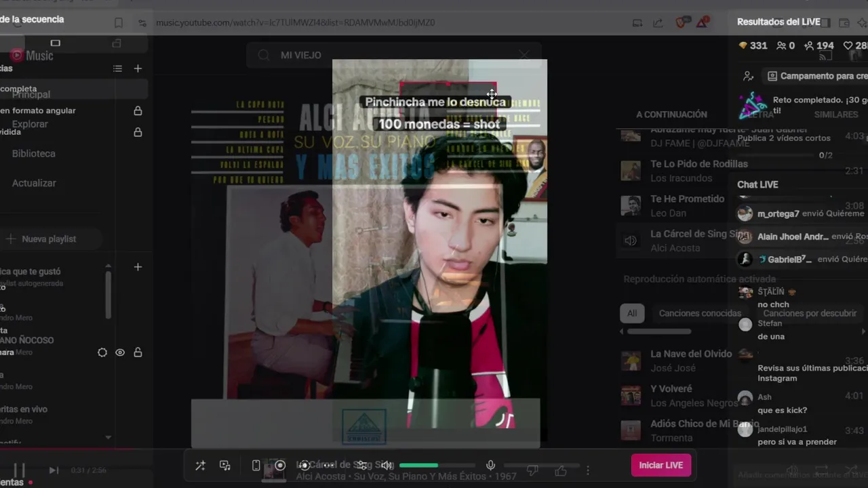
Task: Click the Brave shield icon
Action: click(x=681, y=23)
